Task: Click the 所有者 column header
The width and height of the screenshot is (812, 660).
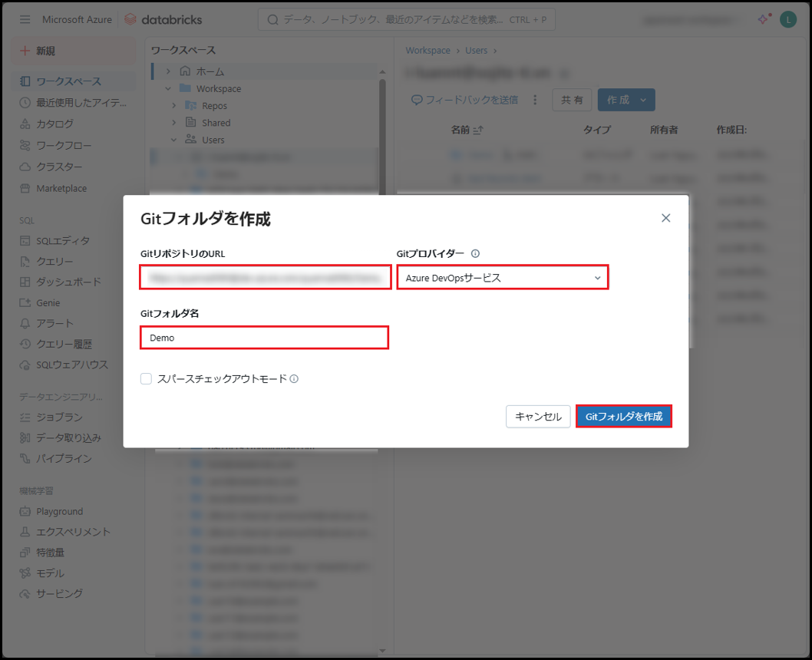Action: coord(663,130)
